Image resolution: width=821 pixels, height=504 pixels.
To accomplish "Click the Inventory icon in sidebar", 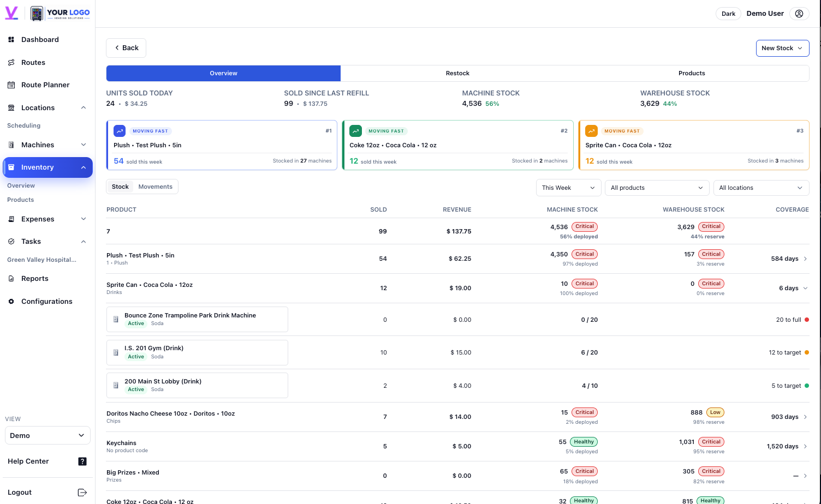I will point(11,167).
